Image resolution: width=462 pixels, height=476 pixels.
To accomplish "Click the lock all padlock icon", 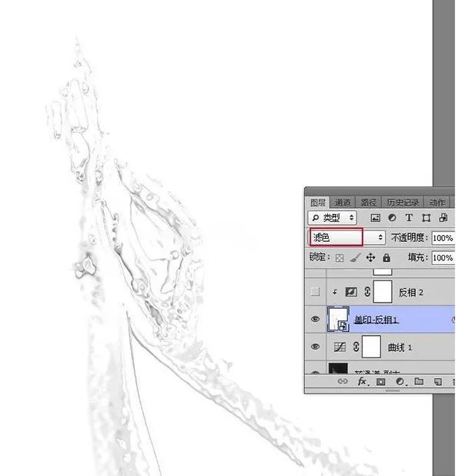I will pyautogui.click(x=386, y=258).
